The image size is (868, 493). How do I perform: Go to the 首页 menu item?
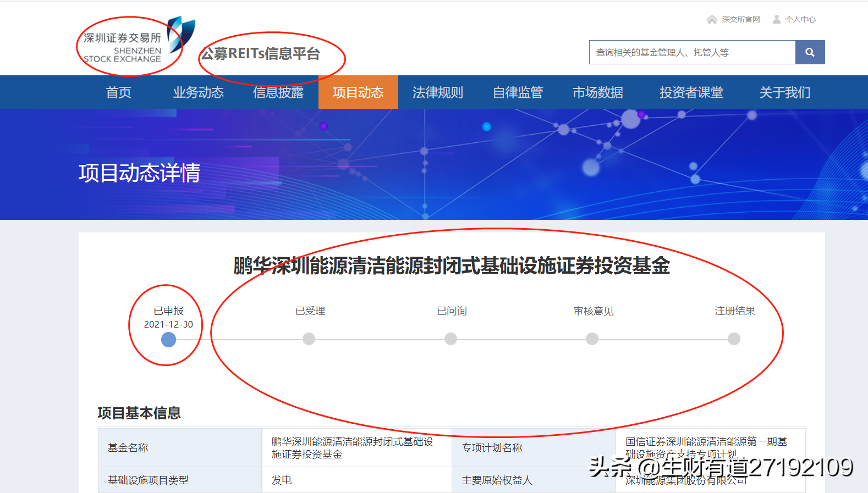pyautogui.click(x=119, y=92)
